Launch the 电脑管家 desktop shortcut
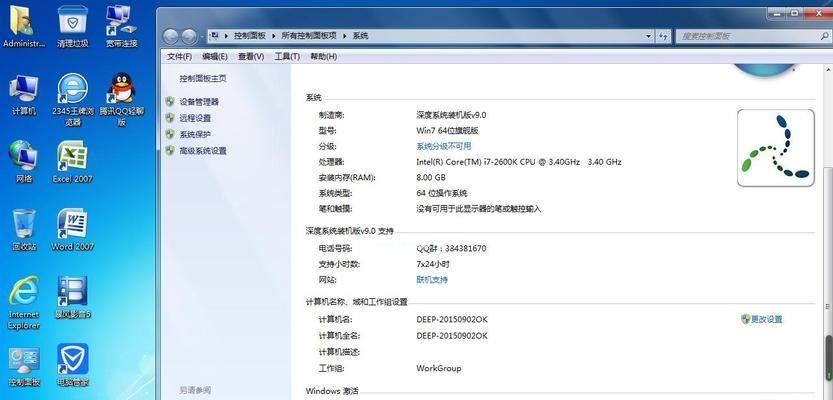833x400 pixels. coord(73,365)
